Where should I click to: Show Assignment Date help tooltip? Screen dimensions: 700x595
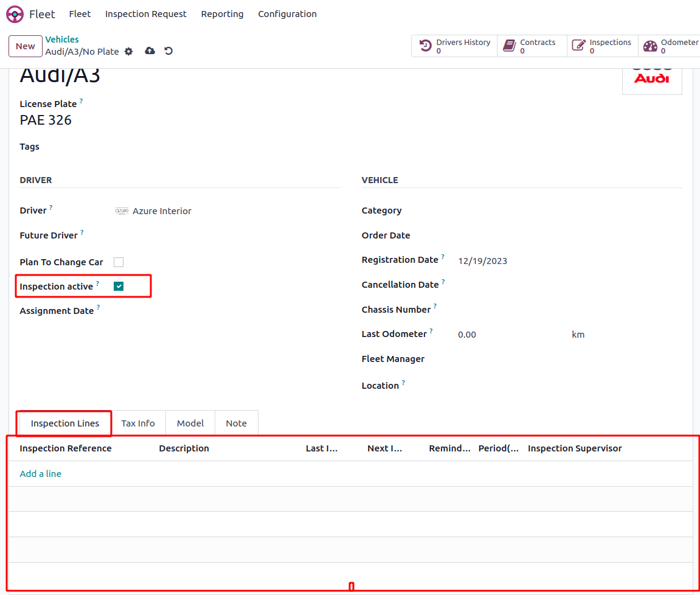pos(98,308)
